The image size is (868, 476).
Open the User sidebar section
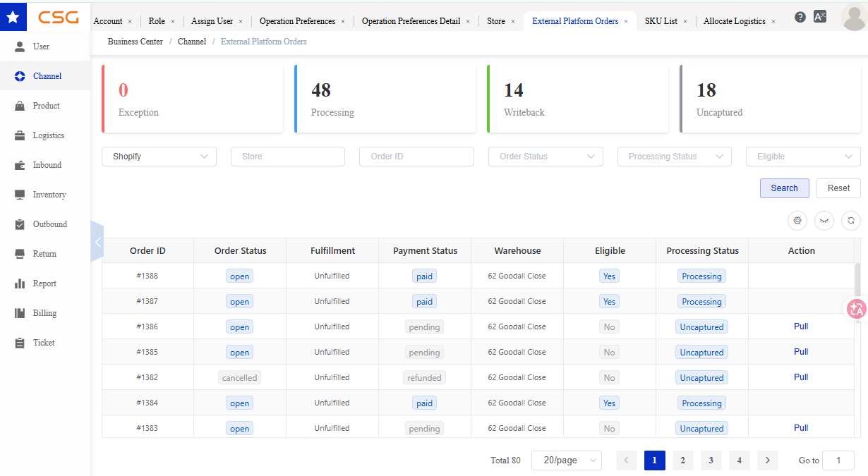45,47
